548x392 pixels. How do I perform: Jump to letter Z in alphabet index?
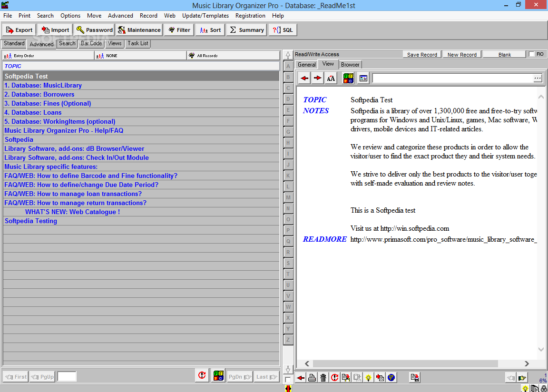[288, 340]
